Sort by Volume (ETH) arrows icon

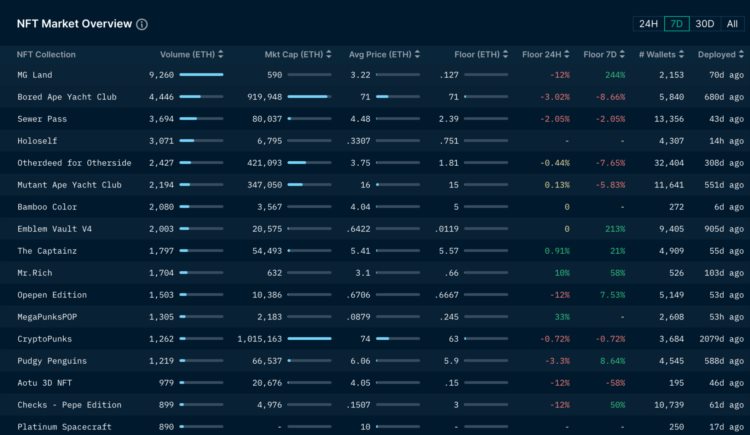click(221, 54)
